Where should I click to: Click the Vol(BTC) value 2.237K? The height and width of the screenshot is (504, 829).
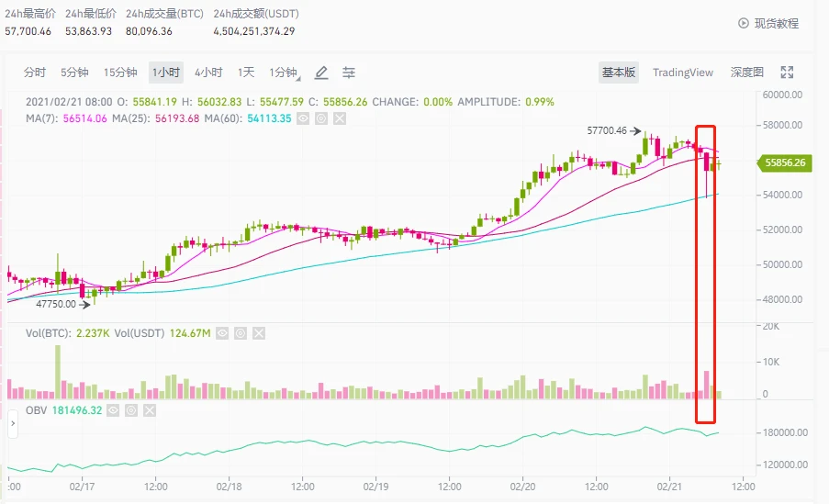pyautogui.click(x=93, y=333)
